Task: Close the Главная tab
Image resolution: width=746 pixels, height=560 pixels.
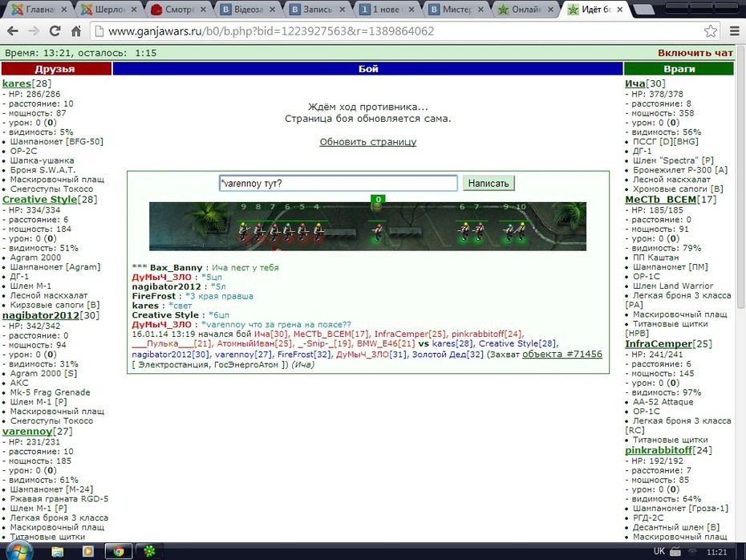Action: (64, 9)
